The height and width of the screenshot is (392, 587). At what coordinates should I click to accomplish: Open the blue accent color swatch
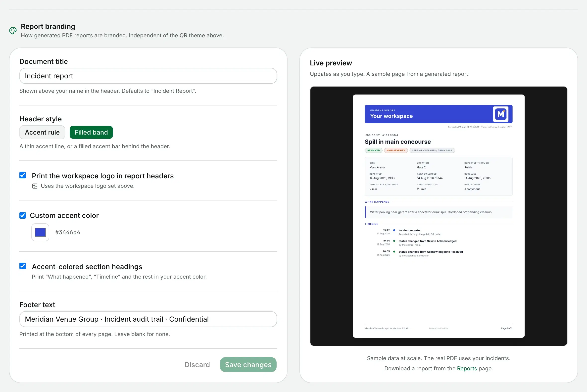pos(40,232)
